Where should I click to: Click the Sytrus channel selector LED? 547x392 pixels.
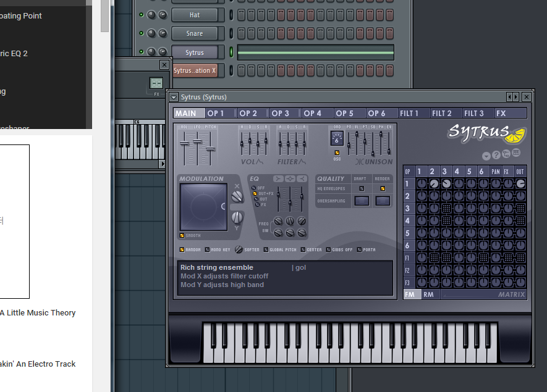[231, 52]
